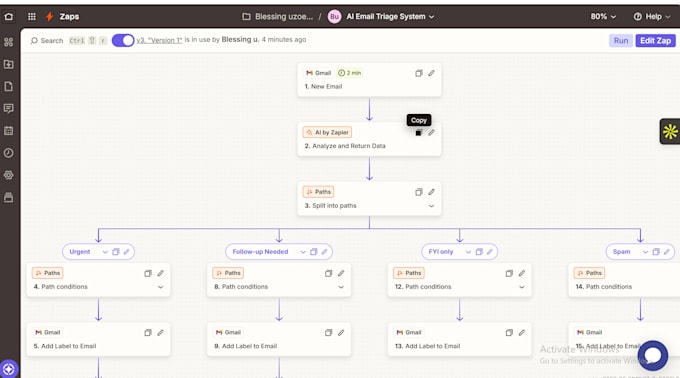Open the Follow-up Needed path dropdown chevron

coord(303,252)
